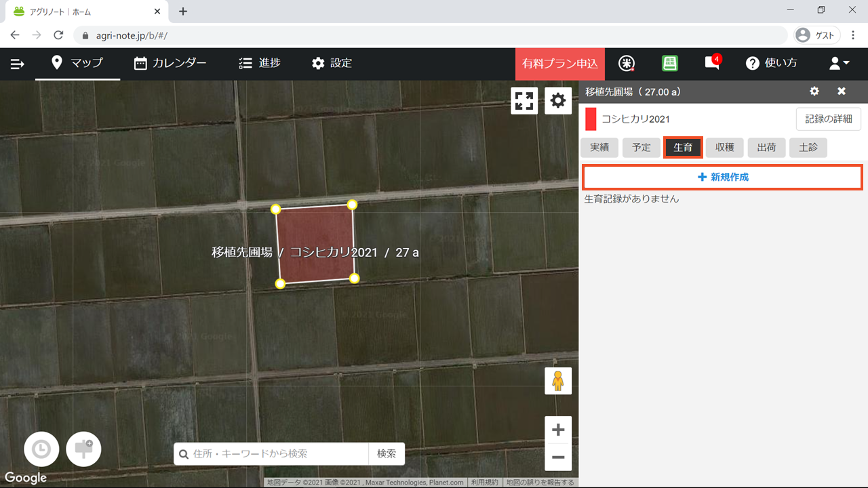Open the 設定 menu
The width and height of the screenshot is (868, 488).
332,63
